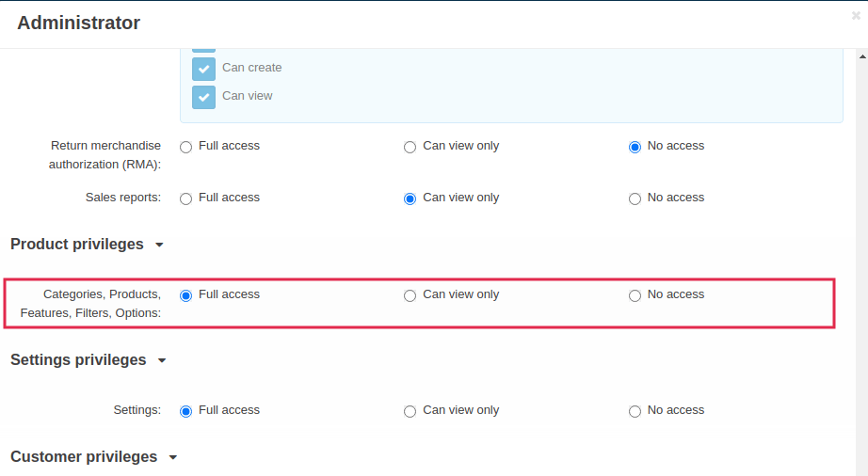Image resolution: width=868 pixels, height=476 pixels.
Task: Uncheck the Can create checkbox
Action: 203,69
